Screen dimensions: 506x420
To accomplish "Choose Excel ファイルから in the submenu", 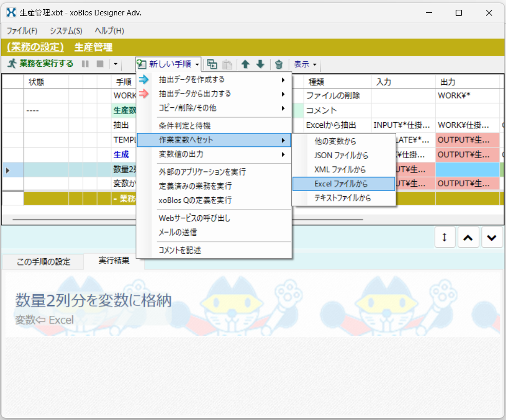I will click(x=344, y=184).
